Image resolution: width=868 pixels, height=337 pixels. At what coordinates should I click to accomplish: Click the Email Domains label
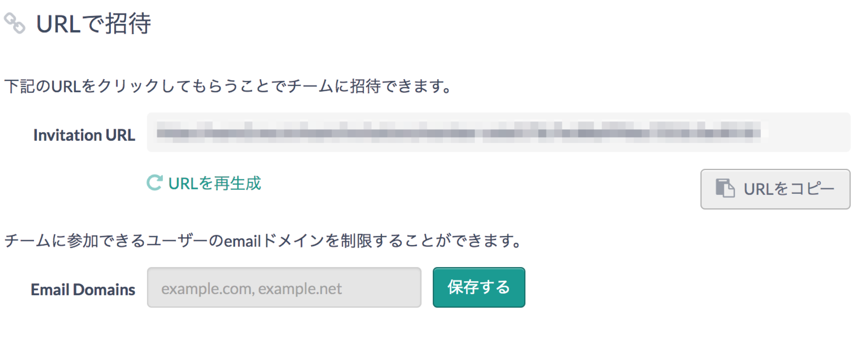pos(83,290)
